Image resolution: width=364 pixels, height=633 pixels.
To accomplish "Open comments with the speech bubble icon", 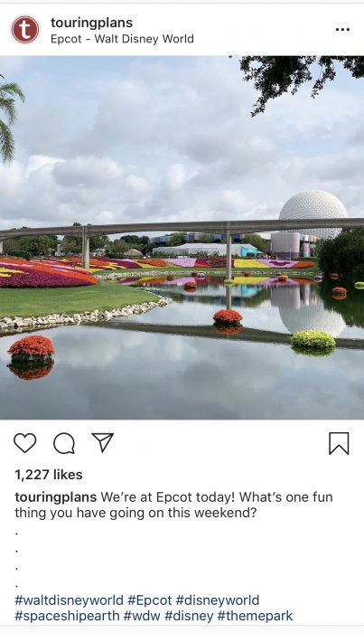I will pos(64,443).
